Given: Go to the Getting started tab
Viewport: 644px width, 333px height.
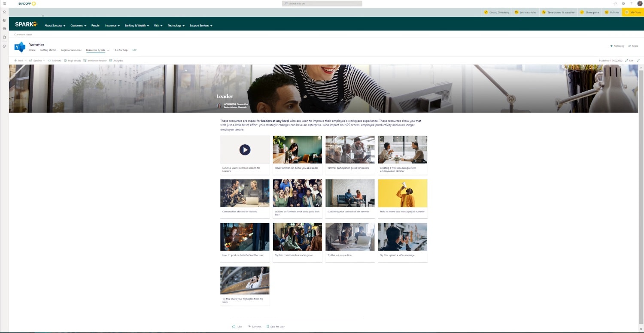Looking at the screenshot, I should click(48, 50).
